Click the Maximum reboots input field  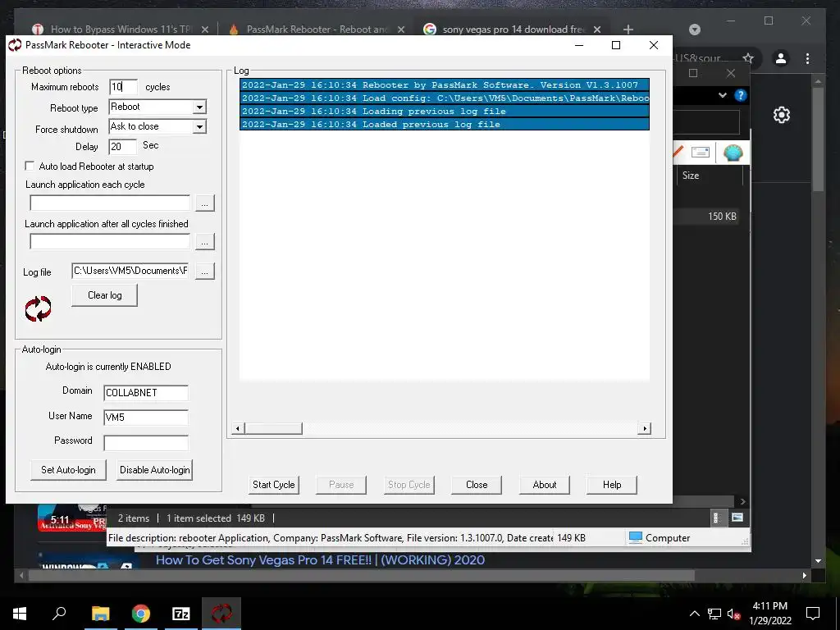(x=123, y=87)
